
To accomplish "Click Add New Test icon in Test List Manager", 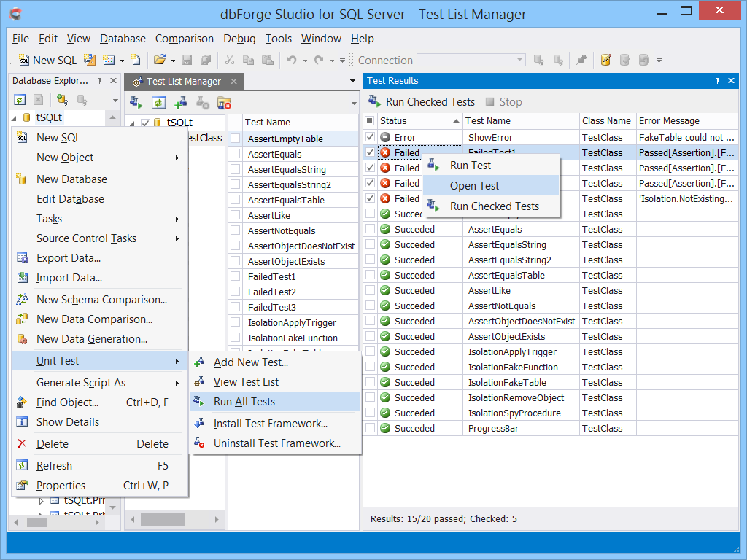I will [x=181, y=102].
